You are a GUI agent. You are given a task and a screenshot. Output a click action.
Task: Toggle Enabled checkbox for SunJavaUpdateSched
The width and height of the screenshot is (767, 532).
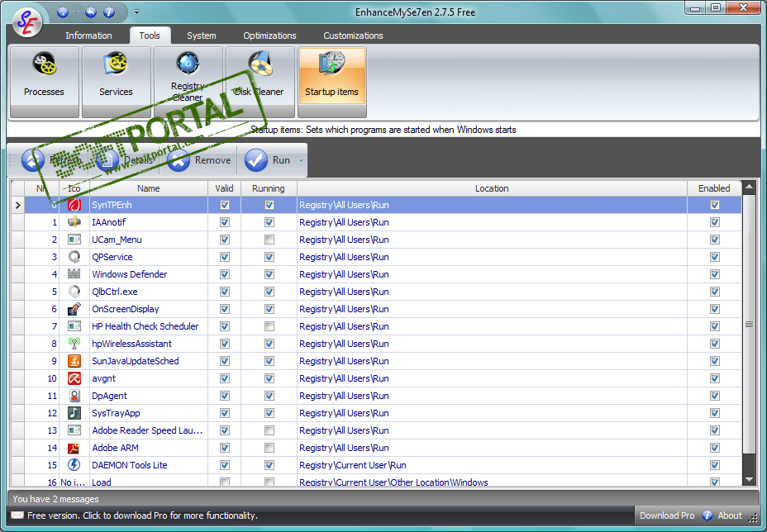tap(715, 361)
